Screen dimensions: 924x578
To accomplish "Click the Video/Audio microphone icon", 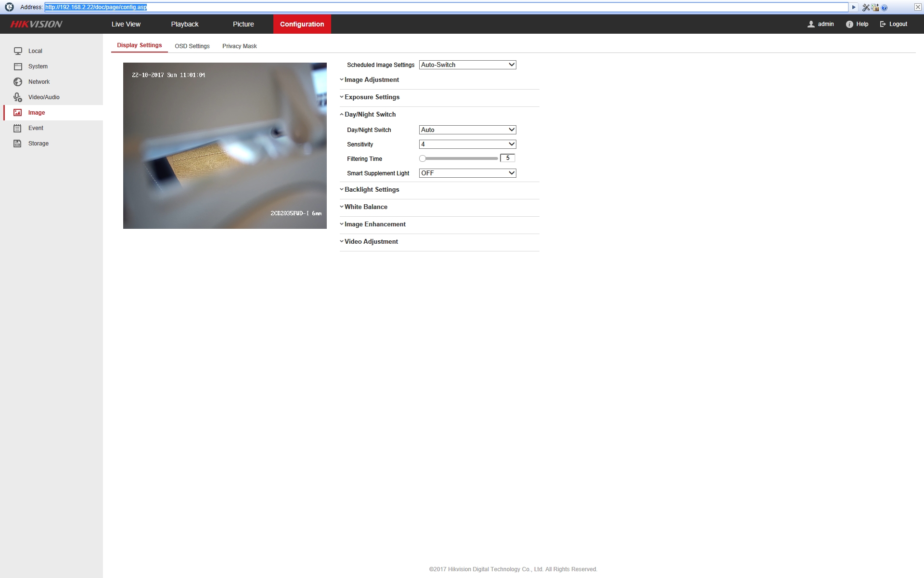I will [18, 97].
